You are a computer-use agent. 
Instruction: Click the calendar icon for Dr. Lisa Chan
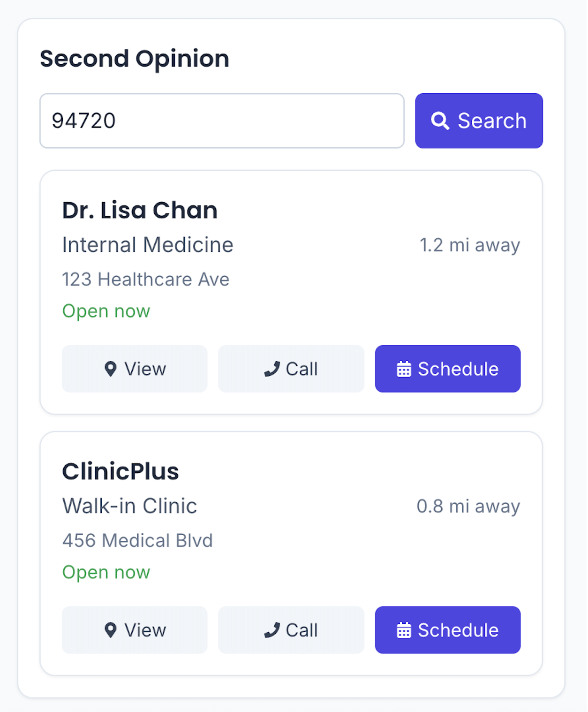tap(404, 369)
